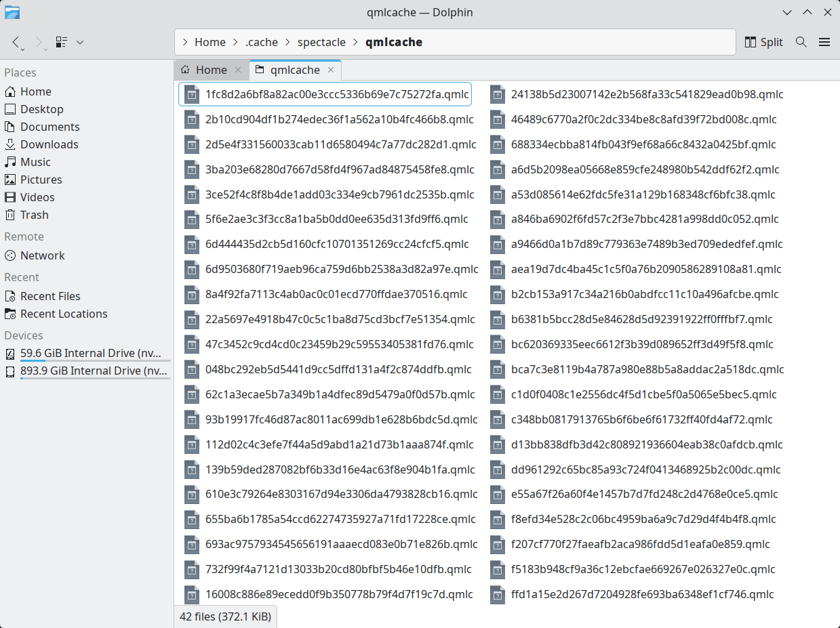Image resolution: width=840 pixels, height=628 pixels.
Task: Open Recent Files in sidebar
Action: 50,296
